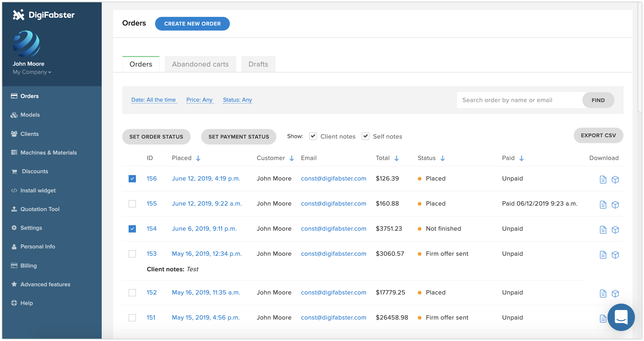644x341 pixels.
Task: Export orders to CSV
Action: 598,135
